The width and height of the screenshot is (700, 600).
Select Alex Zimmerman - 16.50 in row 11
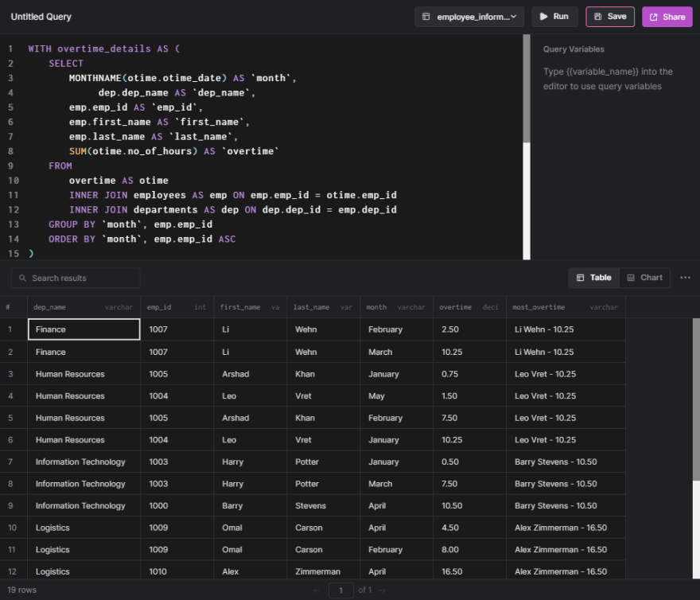(x=566, y=550)
